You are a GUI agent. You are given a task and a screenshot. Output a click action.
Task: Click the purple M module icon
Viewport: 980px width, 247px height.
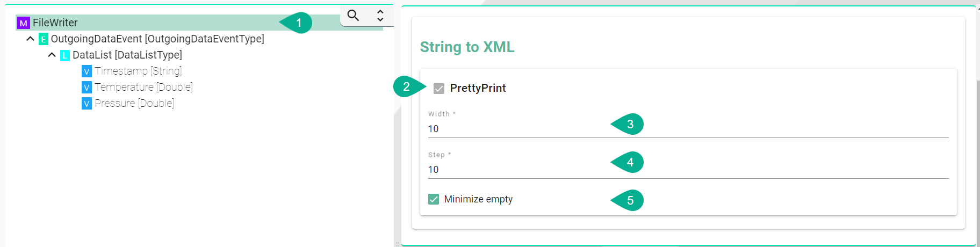23,23
